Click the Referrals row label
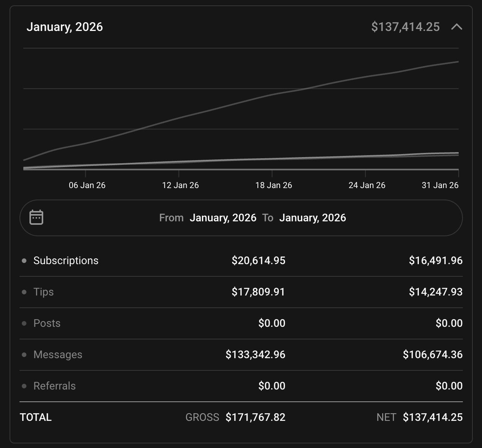482x448 pixels. pyautogui.click(x=55, y=386)
